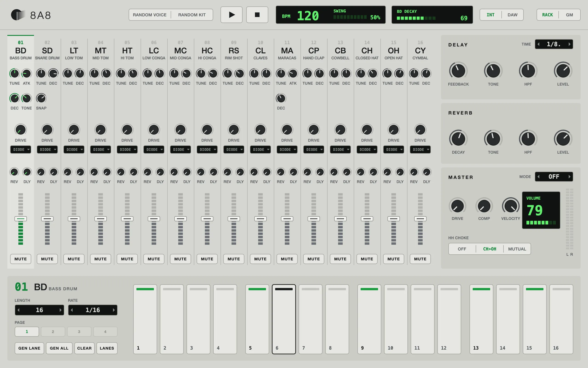Click the Master VELOCITY knob
Viewport: 588px width, 368px height.
coord(511,206)
